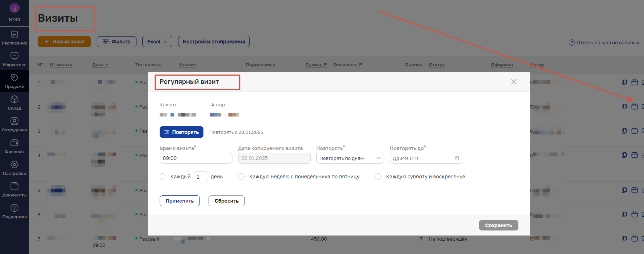Click the Сохранить button
This screenshot has height=254, width=644.
click(x=498, y=225)
